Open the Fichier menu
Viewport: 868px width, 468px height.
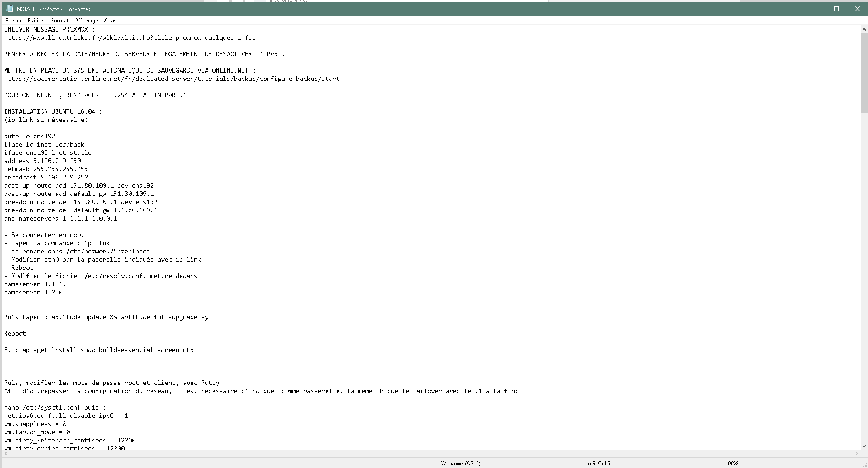pyautogui.click(x=14, y=21)
